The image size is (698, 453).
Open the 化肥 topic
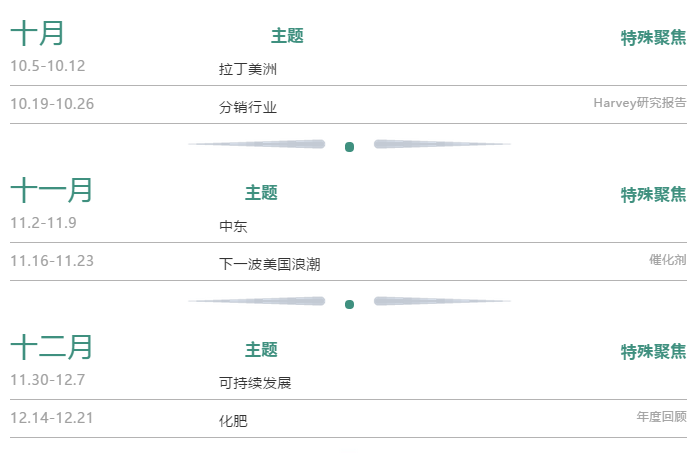233,421
